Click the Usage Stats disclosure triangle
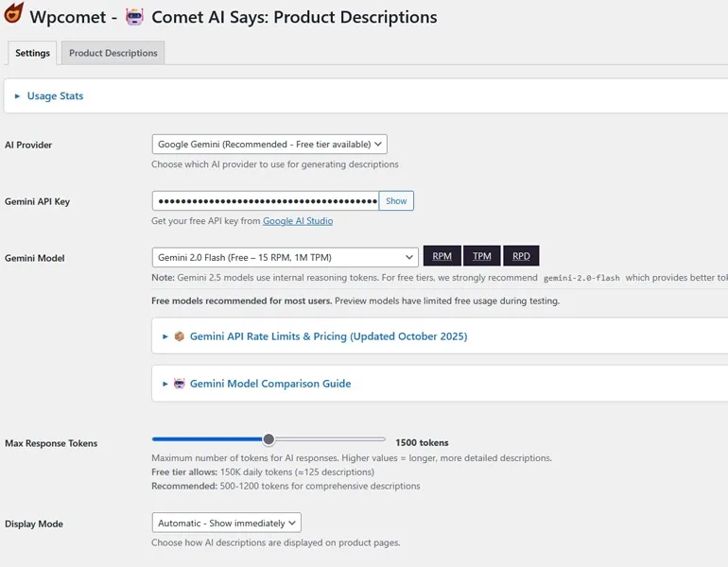728x567 pixels. 18,96
